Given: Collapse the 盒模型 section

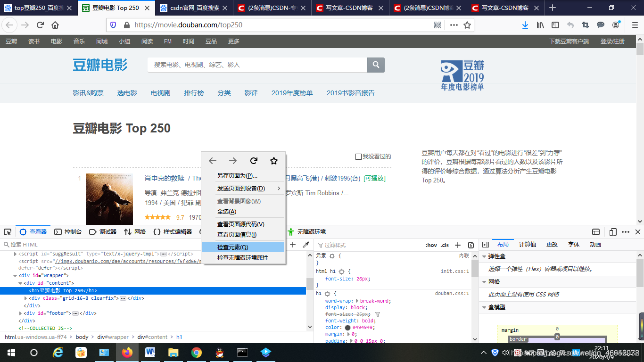Looking at the screenshot, I should point(484,307).
